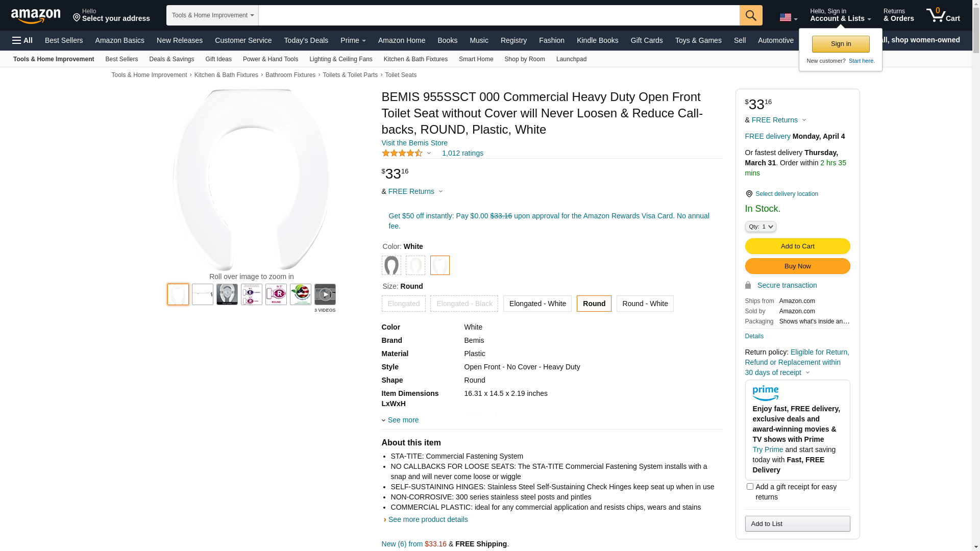Select the Elongated - White size option
This screenshot has width=980, height=551.
pos(537,304)
